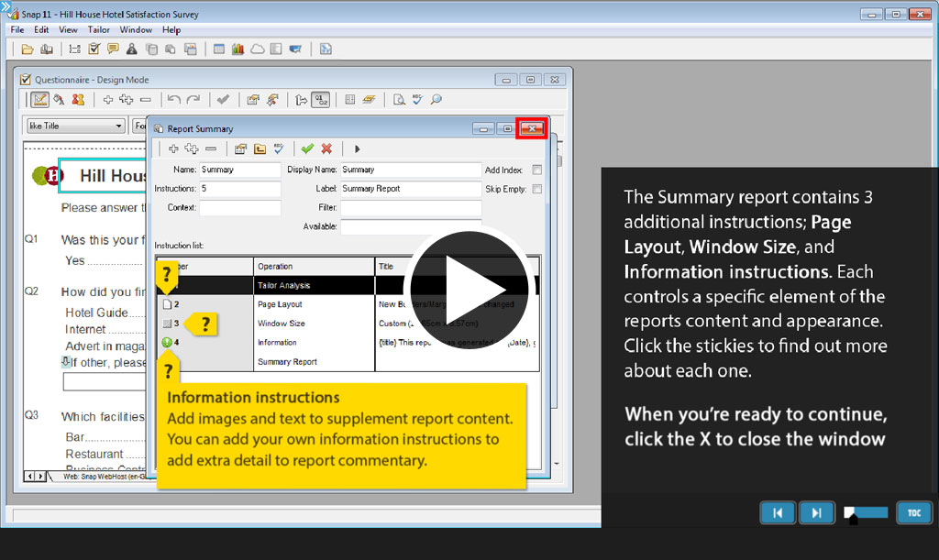Viewport: 939px width, 560px height.
Task: Click the paint bucket style icon in Questionnaire
Action: click(x=59, y=99)
